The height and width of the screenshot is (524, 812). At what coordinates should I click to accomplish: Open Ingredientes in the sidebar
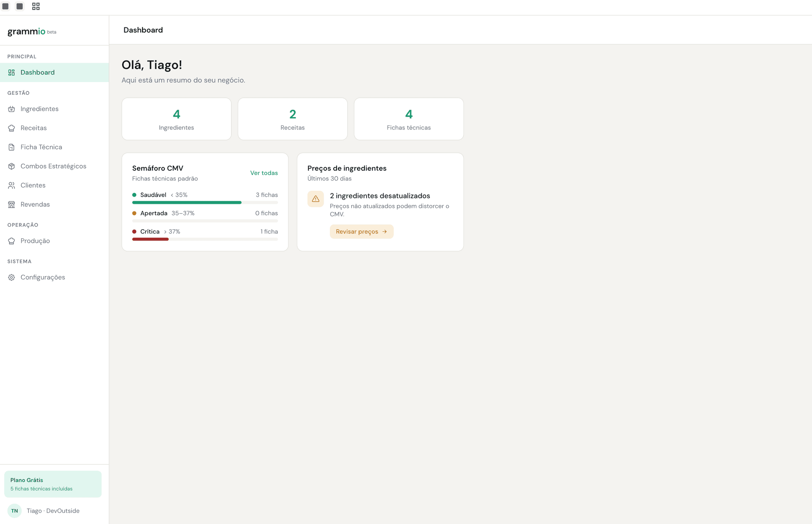[x=54, y=109]
